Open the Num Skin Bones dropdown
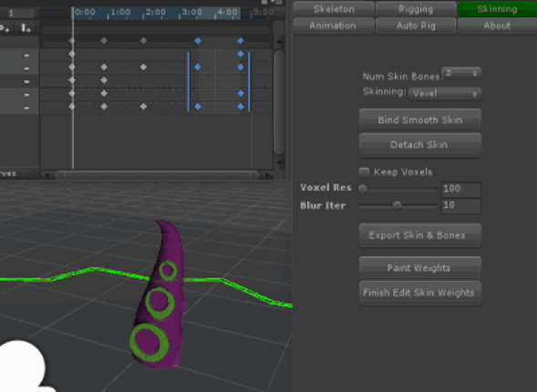The width and height of the screenshot is (537, 392). [461, 73]
